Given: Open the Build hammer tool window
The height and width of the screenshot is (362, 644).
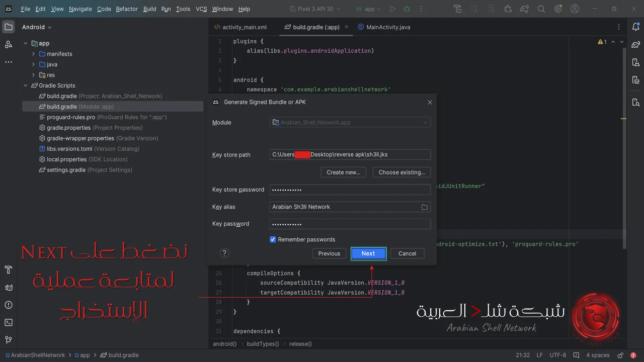Looking at the screenshot, I should [x=9, y=270].
